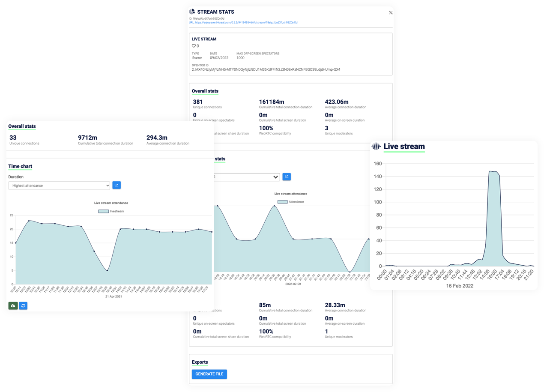Click the 28.33m average connection value
This screenshot has width=544, height=392.
(x=335, y=305)
